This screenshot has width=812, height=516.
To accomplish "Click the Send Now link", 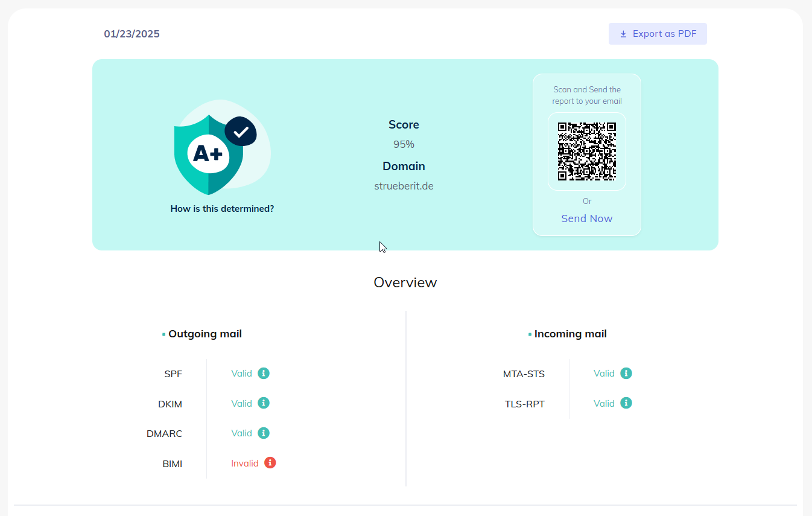I will click(x=586, y=218).
